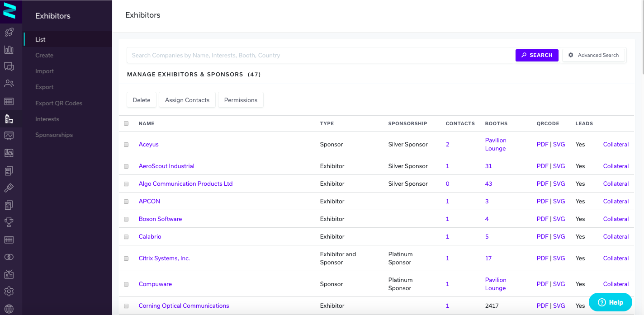This screenshot has height=315, width=644.
Task: Open the people attendees icon
Action: click(9, 84)
